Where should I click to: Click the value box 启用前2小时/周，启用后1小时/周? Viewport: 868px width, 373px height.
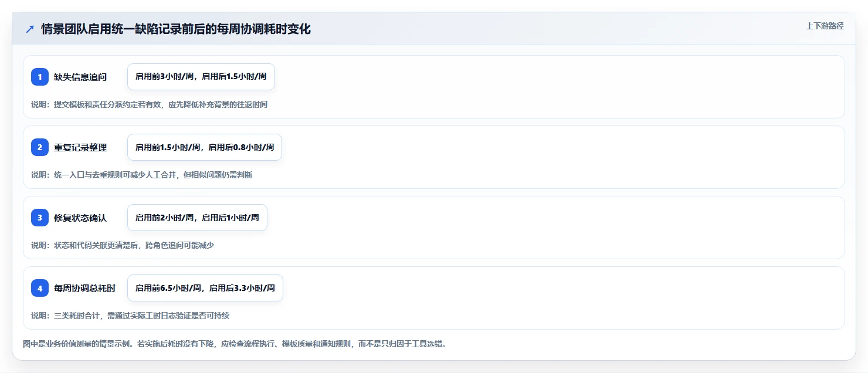[197, 218]
